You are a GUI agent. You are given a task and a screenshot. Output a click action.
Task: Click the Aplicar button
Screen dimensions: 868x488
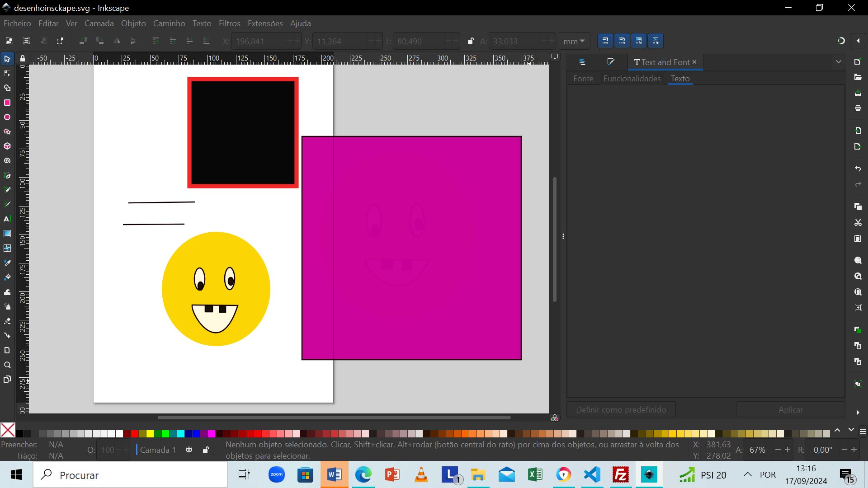(790, 409)
